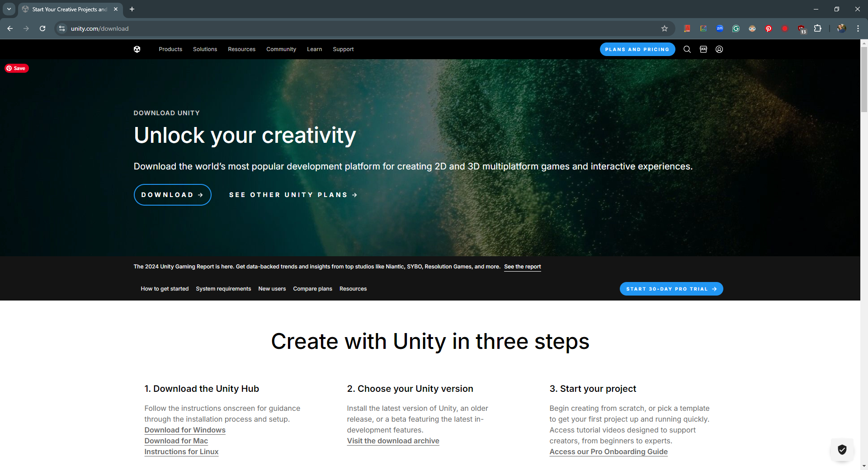Viewport: 868px width, 470px height.
Task: Select the Start Your Creative Projects tab
Action: (x=70, y=9)
